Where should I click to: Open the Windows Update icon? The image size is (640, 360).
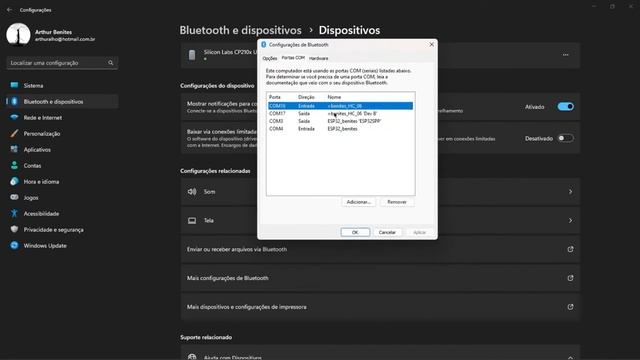pos(14,245)
